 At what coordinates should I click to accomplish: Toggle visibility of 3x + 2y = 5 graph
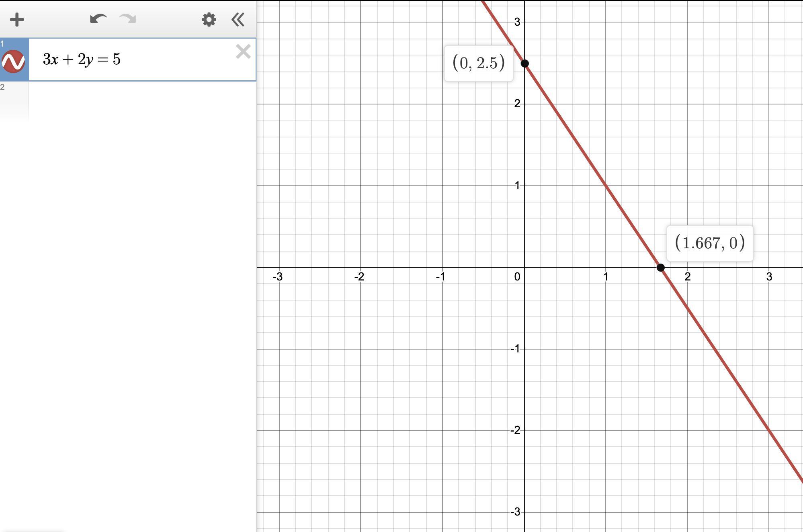pyautogui.click(x=13, y=61)
